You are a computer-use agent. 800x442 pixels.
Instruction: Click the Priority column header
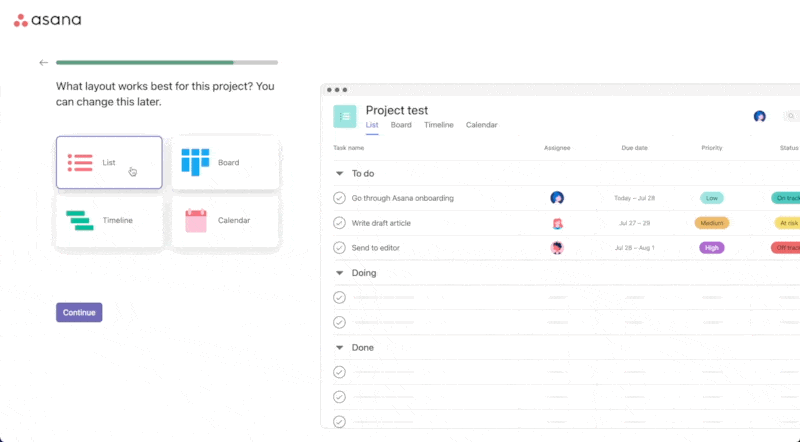tap(712, 148)
